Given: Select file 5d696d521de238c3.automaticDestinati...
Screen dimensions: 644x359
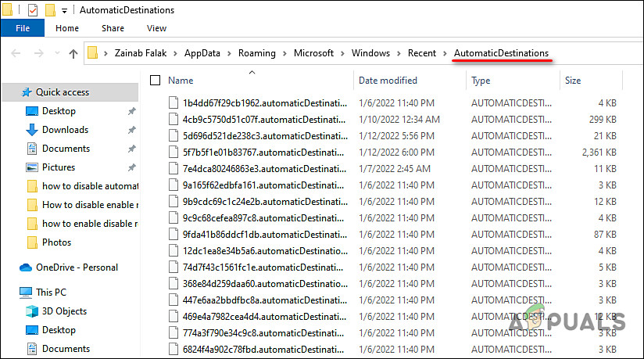Looking at the screenshot, I should pyautogui.click(x=265, y=136).
